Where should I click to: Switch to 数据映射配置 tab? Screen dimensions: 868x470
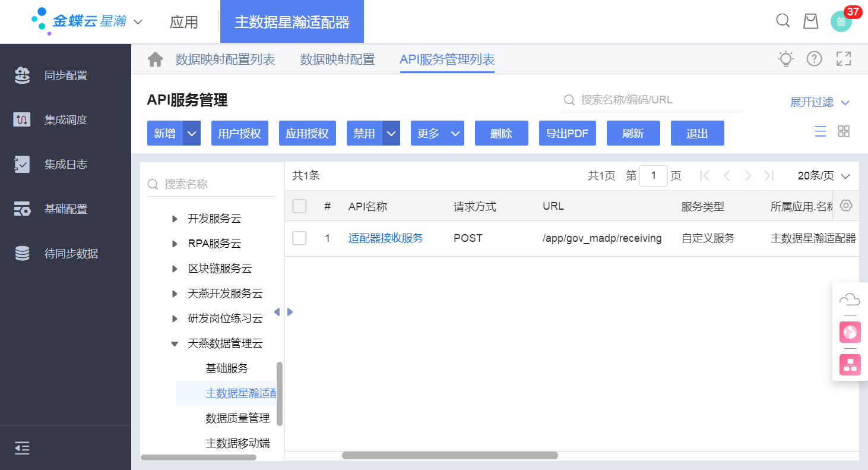(x=337, y=59)
